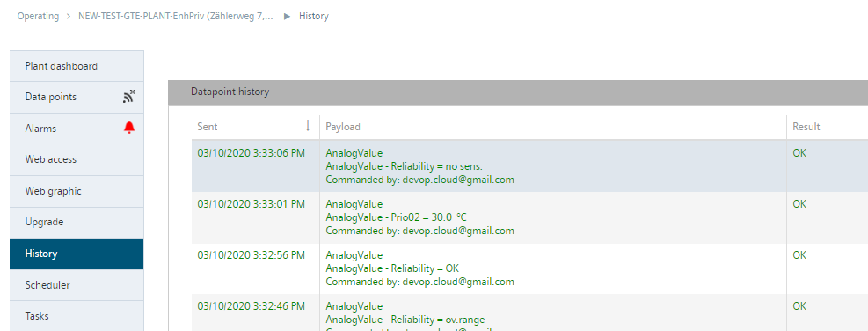
Task: Select the row with Prio02 = 30.0 °C
Action: coord(529,217)
